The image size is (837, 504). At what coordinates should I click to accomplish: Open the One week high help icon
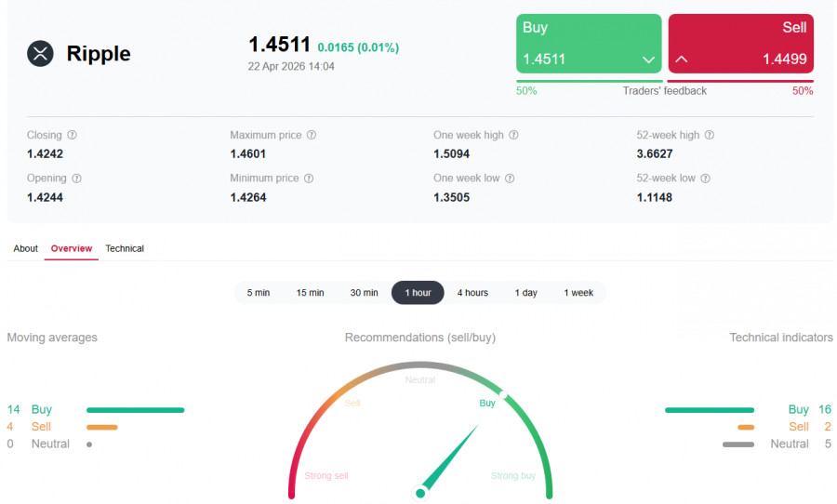pyautogui.click(x=513, y=135)
